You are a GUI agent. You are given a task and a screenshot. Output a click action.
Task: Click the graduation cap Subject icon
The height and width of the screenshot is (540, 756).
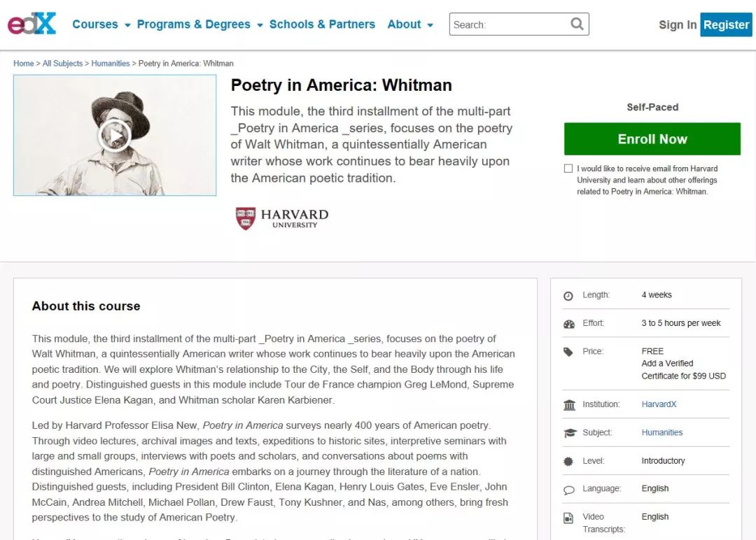tap(568, 433)
